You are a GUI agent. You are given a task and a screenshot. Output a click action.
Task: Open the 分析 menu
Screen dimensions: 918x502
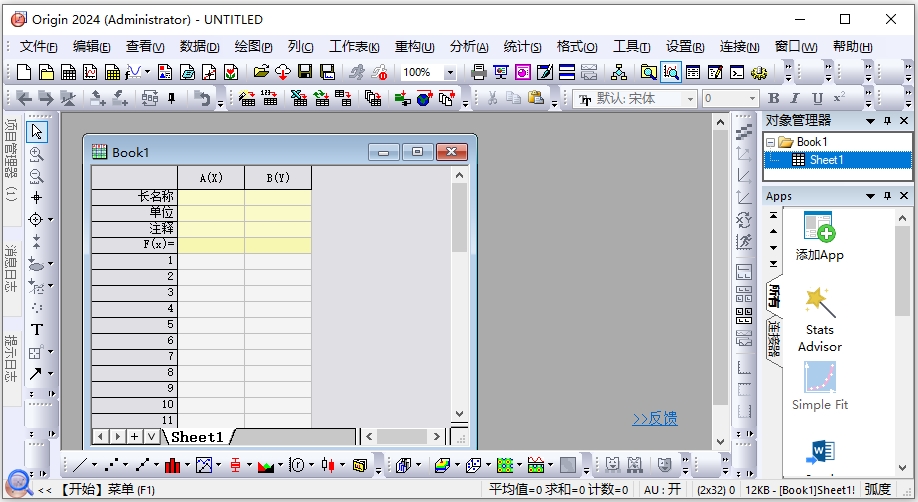pos(469,47)
